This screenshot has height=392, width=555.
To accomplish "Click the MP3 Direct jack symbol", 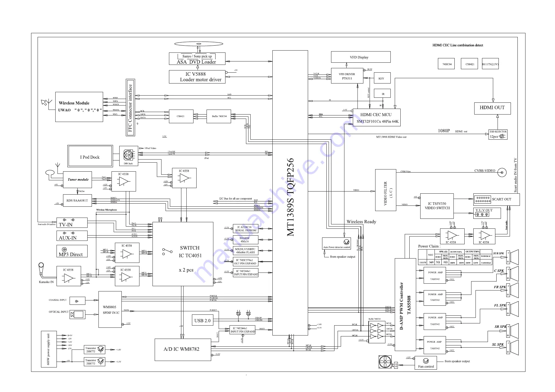I will [x=64, y=249].
